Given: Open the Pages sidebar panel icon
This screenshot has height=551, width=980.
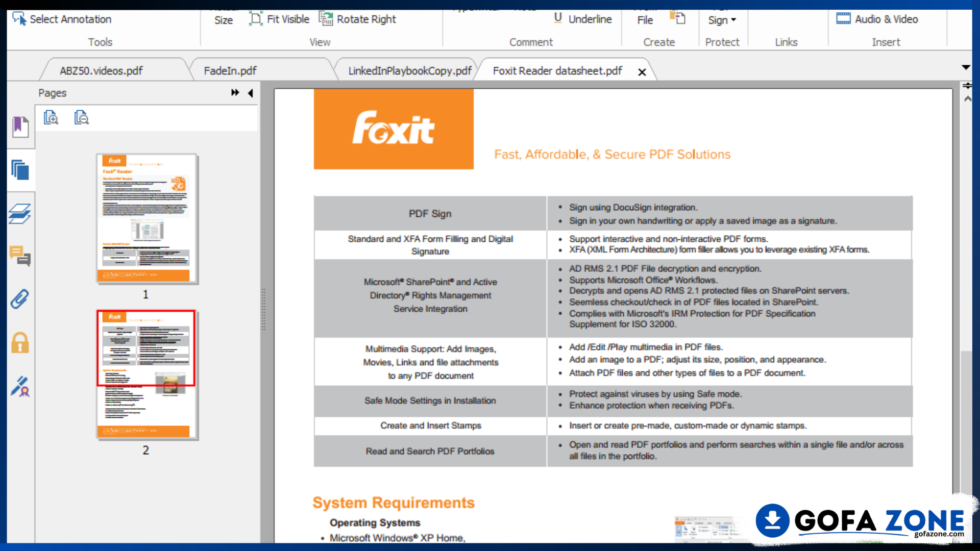Looking at the screenshot, I should pyautogui.click(x=20, y=170).
